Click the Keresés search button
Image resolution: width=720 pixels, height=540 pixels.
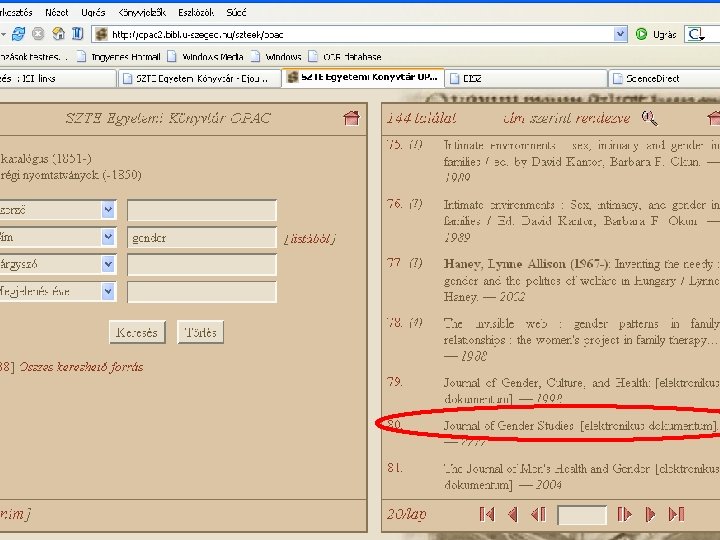[137, 332]
